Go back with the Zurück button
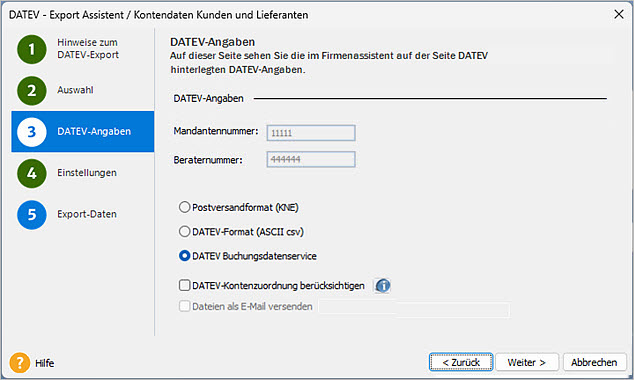The width and height of the screenshot is (634, 380). [461, 362]
